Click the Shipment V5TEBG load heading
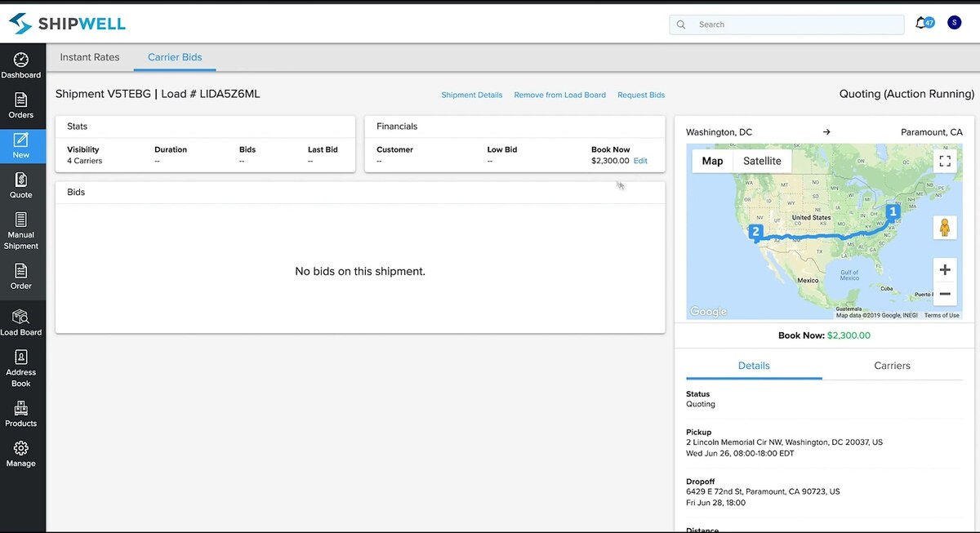 point(158,94)
